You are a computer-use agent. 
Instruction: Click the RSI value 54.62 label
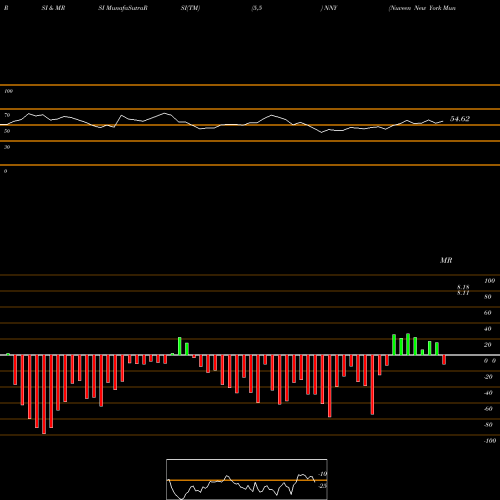[x=460, y=119]
